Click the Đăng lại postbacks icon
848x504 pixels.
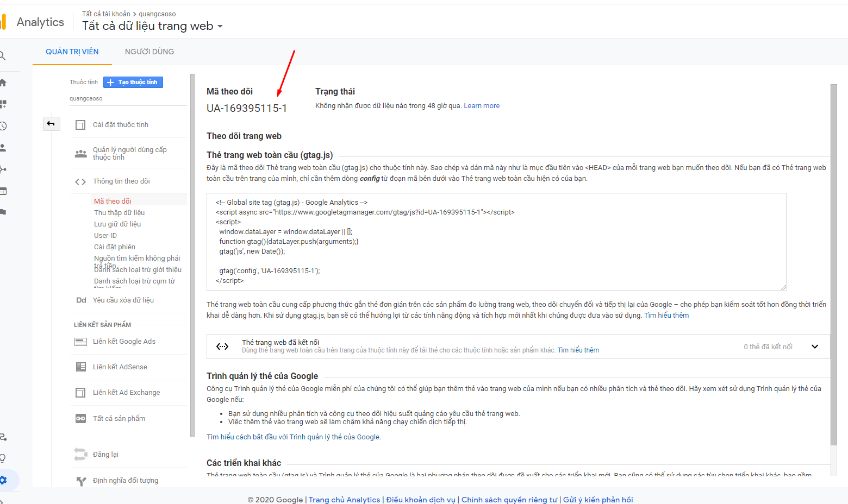80,454
